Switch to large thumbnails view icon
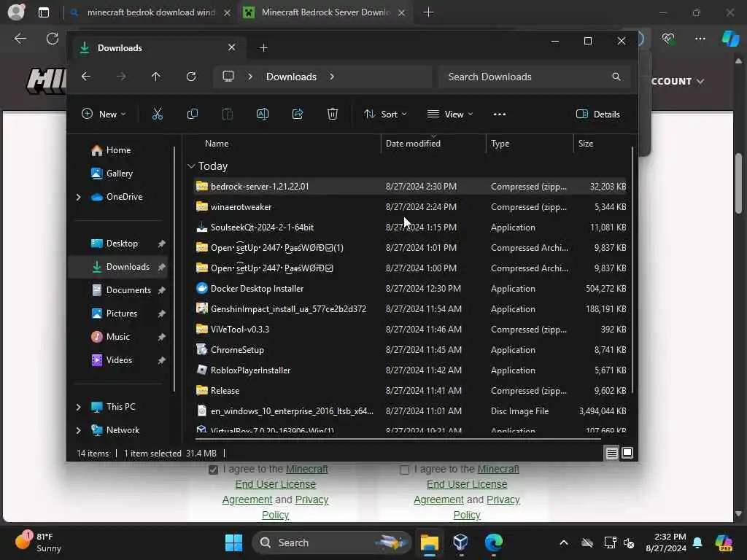747x560 pixels. click(x=627, y=454)
